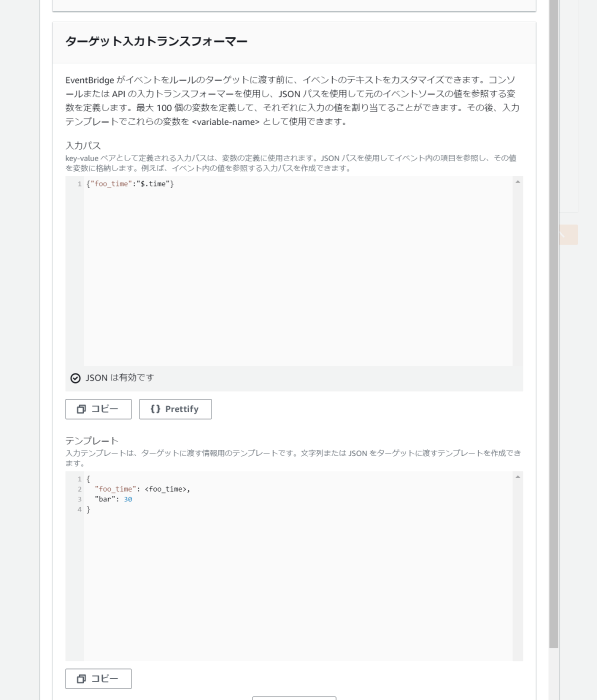Viewport: 597px width, 700px height.
Task: Copy the template with the lower コピー button
Action: [98, 678]
